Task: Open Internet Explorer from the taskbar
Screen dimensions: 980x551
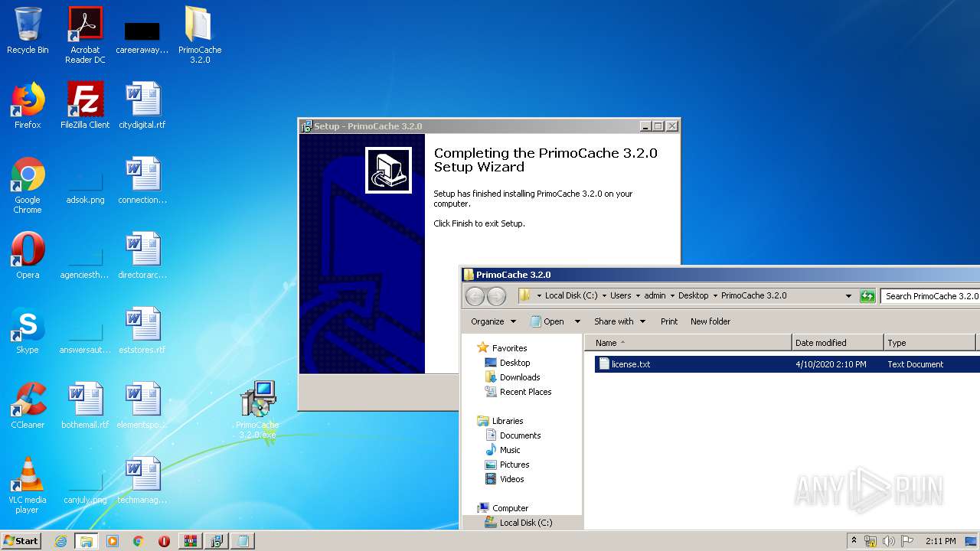Action: point(60,541)
